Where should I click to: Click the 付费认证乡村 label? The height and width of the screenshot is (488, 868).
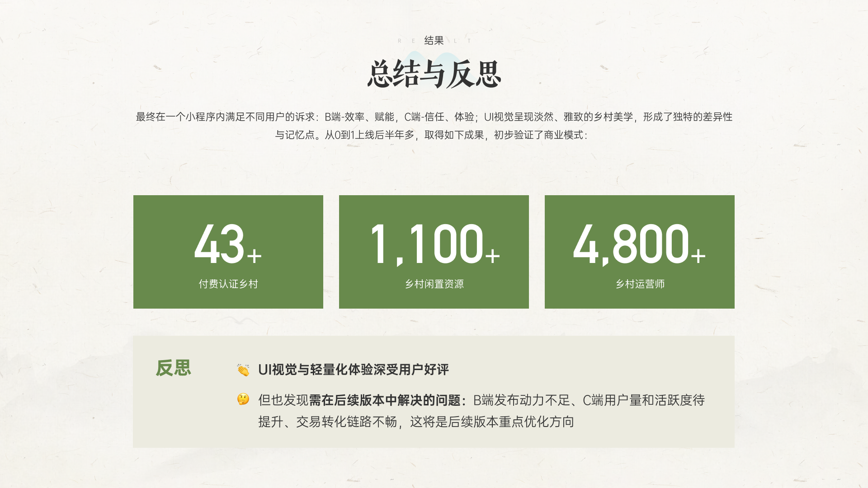point(228,284)
